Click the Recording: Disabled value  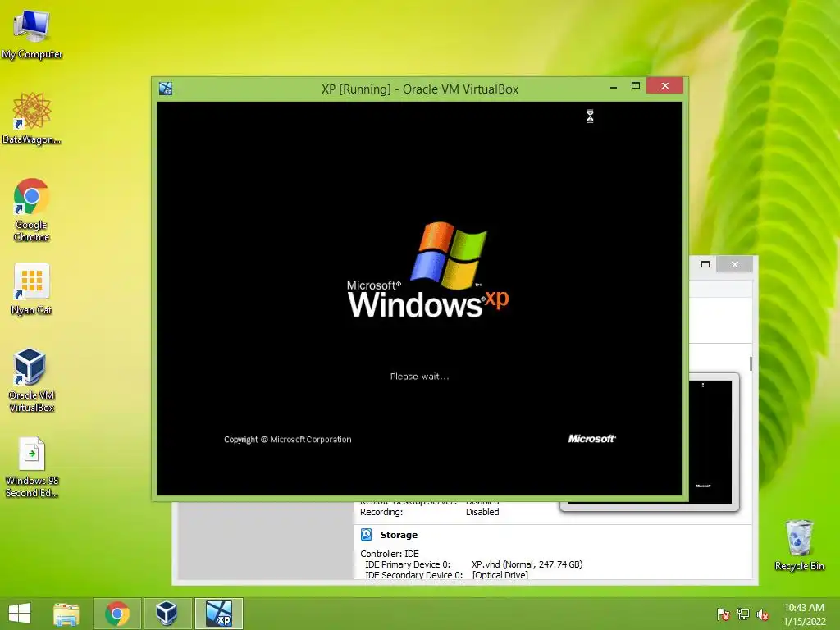point(482,512)
